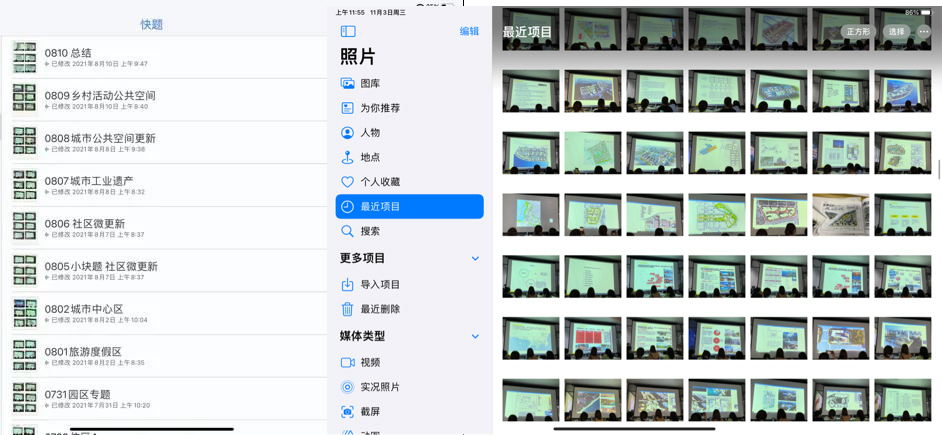Click the 快题 folder title
The image size is (942, 435).
pos(151,25)
